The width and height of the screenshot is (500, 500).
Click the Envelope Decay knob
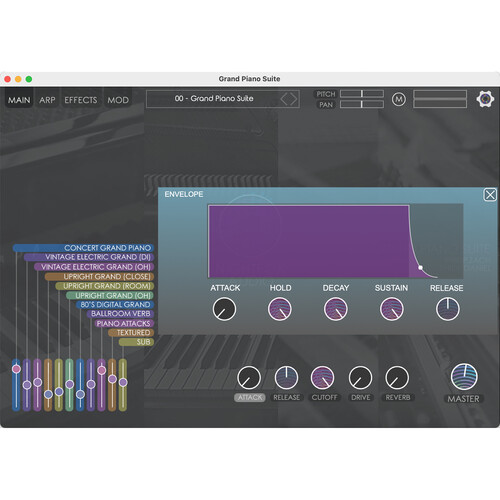(x=336, y=309)
